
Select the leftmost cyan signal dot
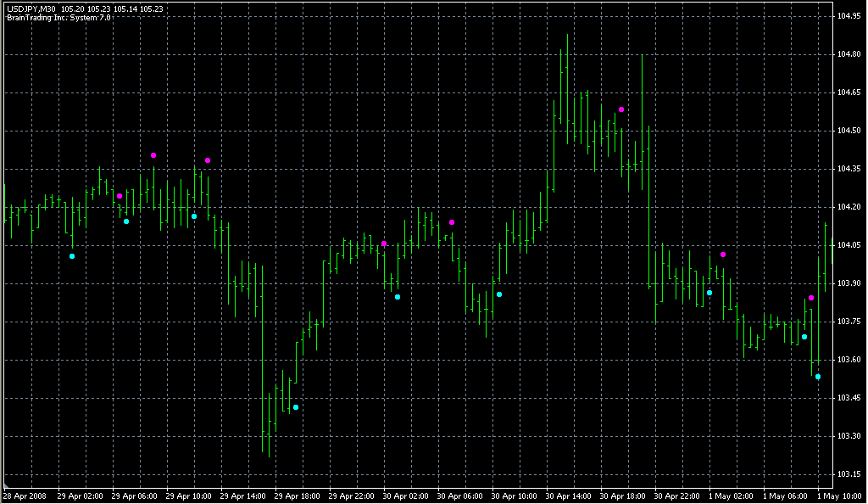pyautogui.click(x=72, y=255)
